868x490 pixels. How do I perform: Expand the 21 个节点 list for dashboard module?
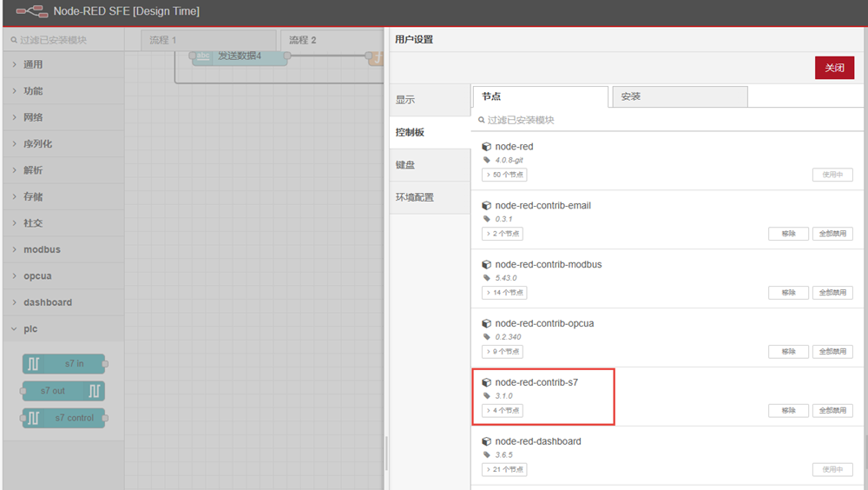tap(504, 469)
